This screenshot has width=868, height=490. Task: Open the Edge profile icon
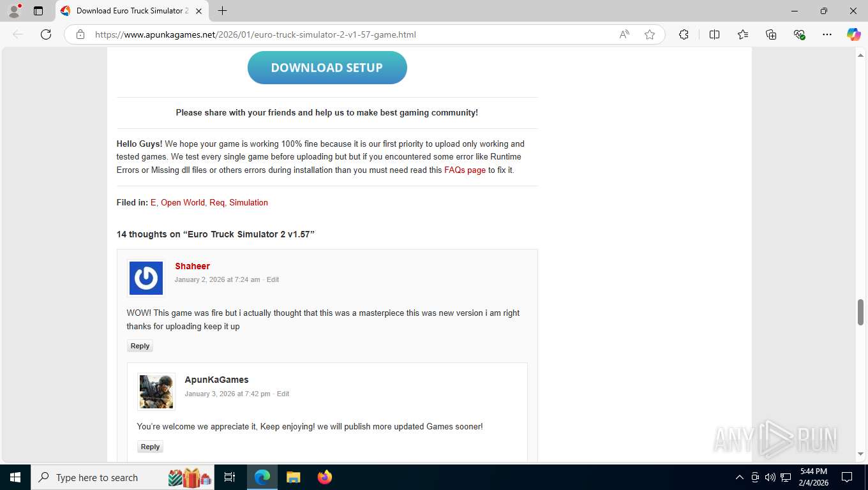pos(14,11)
